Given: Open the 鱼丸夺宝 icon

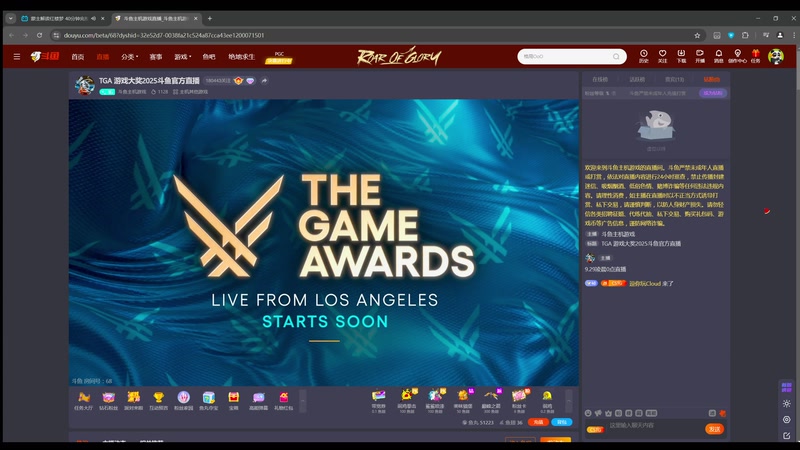Looking at the screenshot, I should 208,401.
